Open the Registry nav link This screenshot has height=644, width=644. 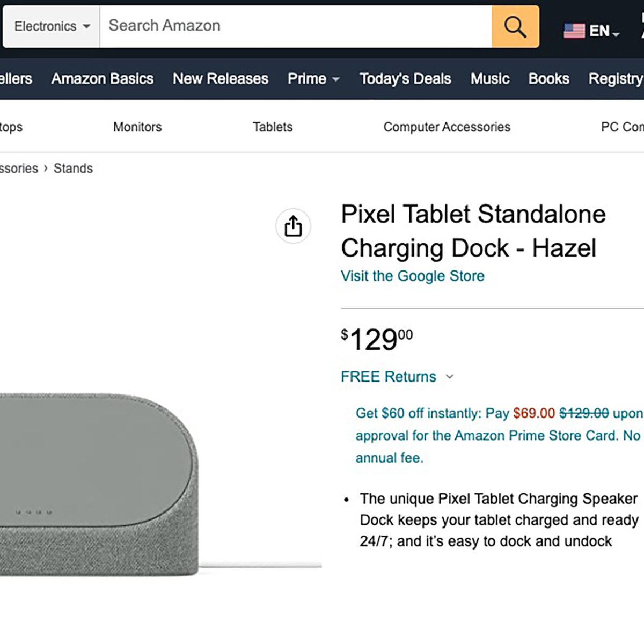616,79
